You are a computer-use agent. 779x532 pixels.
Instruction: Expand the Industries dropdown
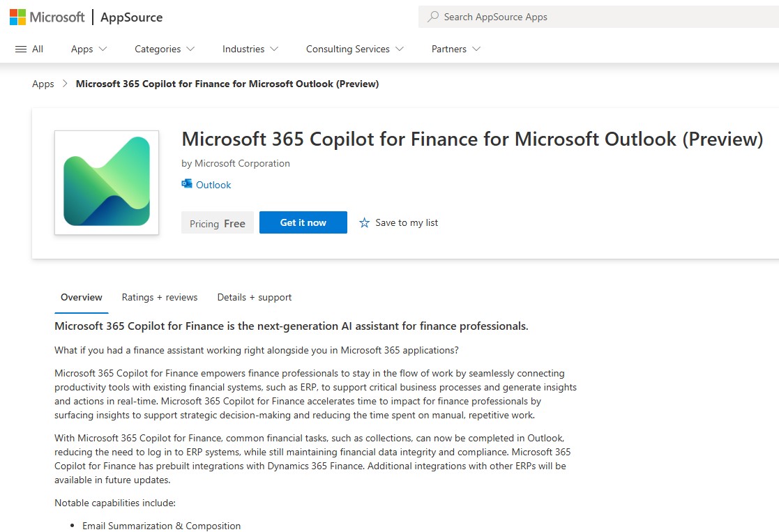pos(250,49)
